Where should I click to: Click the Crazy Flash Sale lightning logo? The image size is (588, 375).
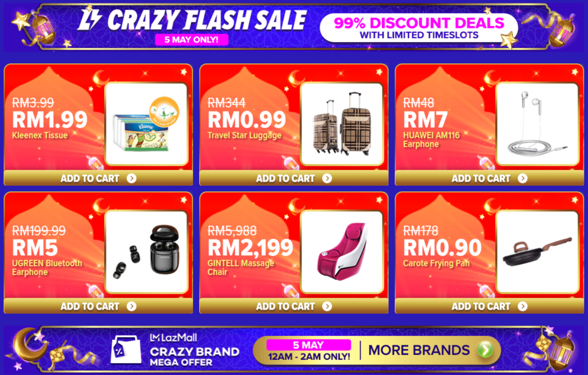tap(91, 20)
